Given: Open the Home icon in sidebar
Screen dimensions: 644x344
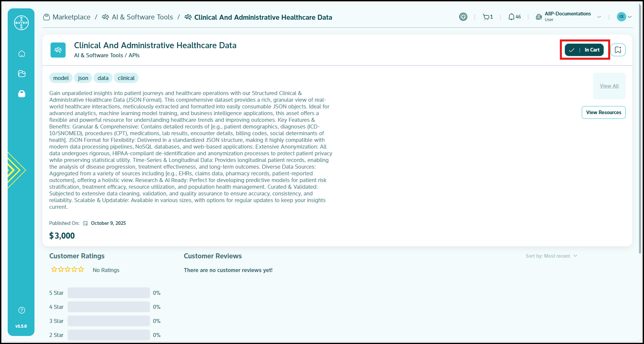Looking at the screenshot, I should 22,54.
